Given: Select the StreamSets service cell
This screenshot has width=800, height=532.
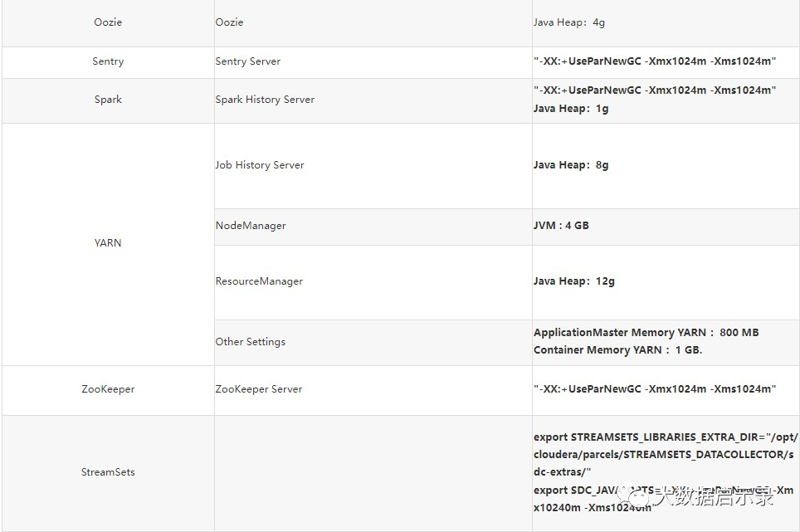Looking at the screenshot, I should tap(108, 472).
